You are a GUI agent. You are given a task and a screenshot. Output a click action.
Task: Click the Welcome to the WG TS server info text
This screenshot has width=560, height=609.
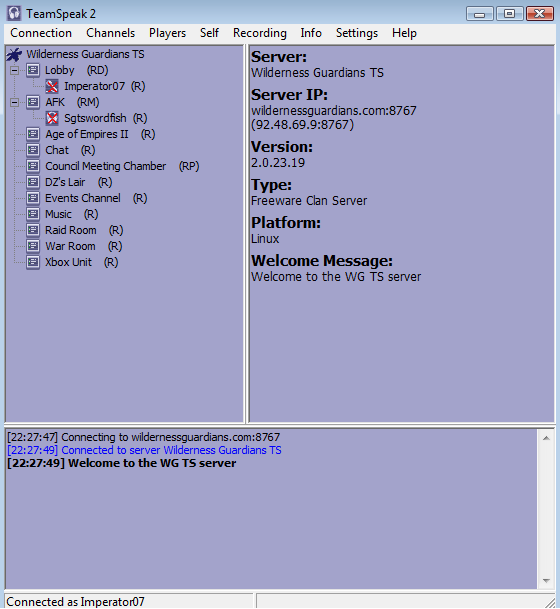pyautogui.click(x=336, y=277)
